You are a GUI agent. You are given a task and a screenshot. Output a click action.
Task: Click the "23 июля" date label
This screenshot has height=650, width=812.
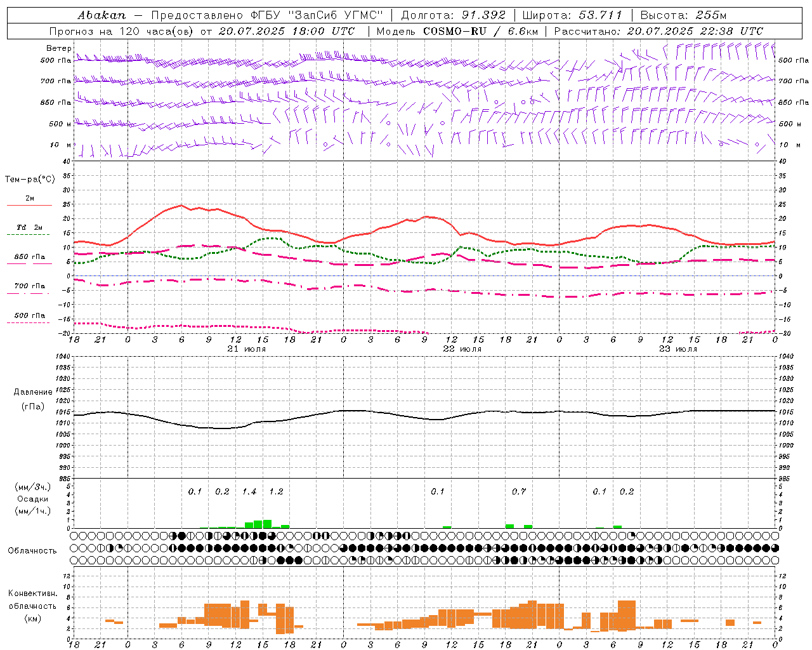(x=678, y=349)
